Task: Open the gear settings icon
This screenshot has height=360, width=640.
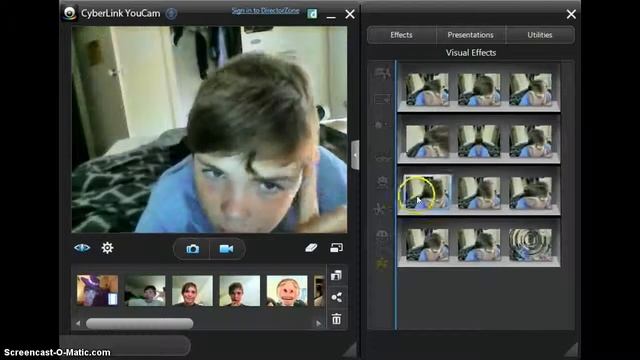Action: coord(107,248)
